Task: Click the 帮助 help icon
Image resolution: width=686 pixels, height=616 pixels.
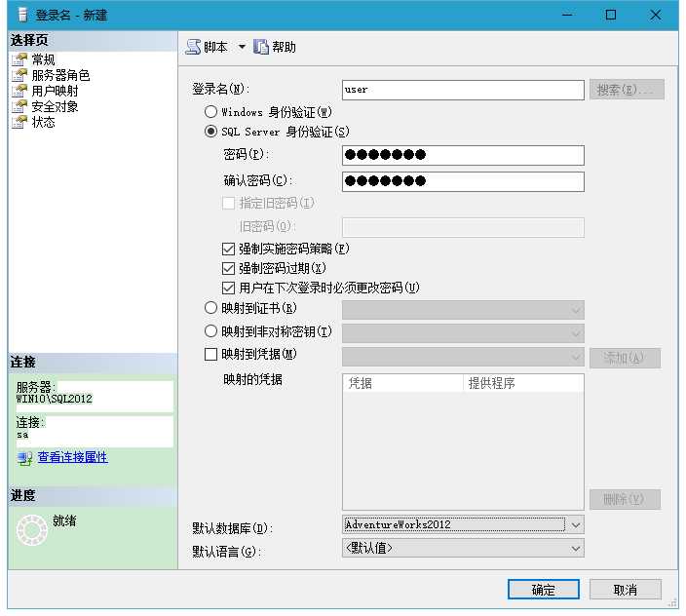Action: [261, 47]
